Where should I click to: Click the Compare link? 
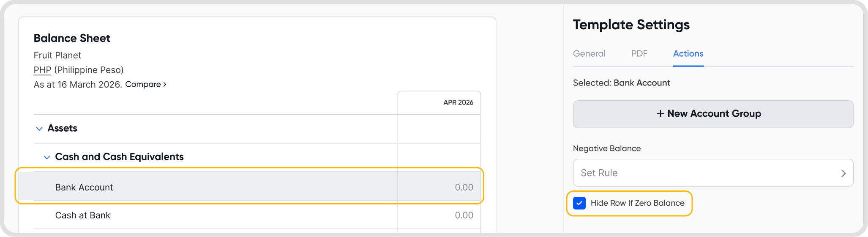pos(146,84)
